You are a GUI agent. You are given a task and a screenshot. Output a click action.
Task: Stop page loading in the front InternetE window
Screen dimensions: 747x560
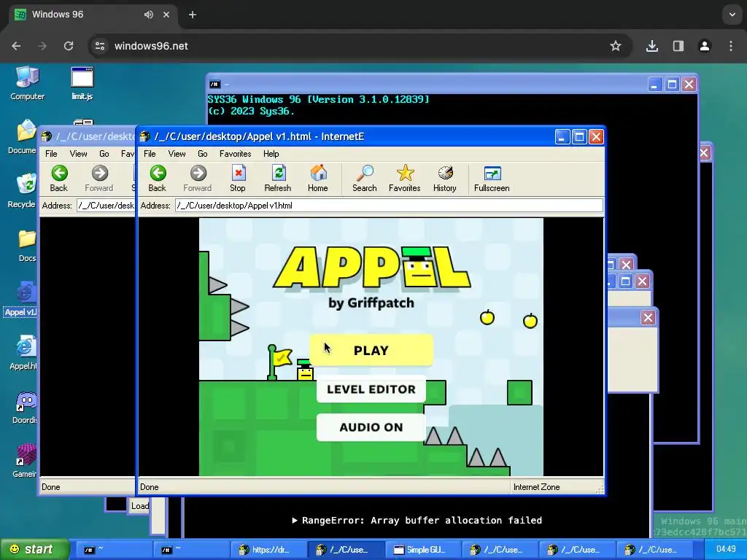coord(238,179)
